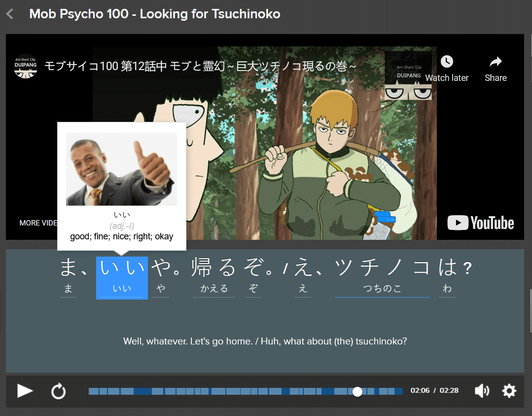Add the video to Watch later

(x=447, y=69)
